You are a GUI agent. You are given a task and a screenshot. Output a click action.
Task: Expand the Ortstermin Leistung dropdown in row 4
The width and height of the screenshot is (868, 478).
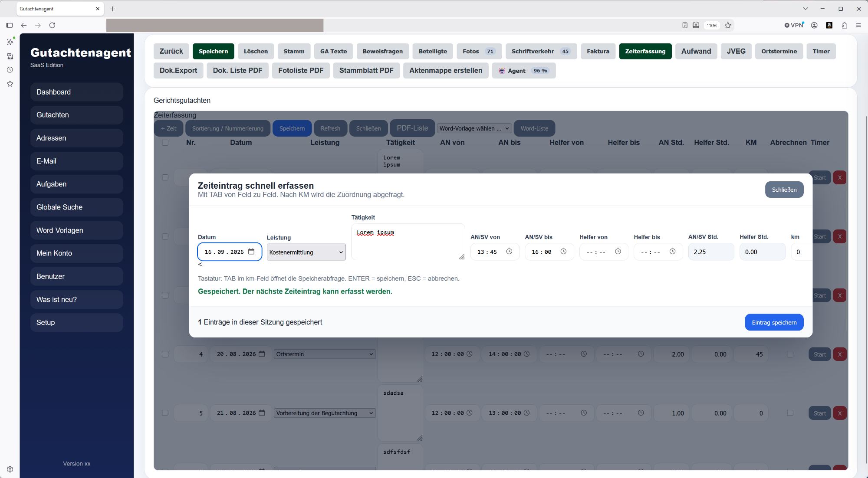pyautogui.click(x=324, y=354)
